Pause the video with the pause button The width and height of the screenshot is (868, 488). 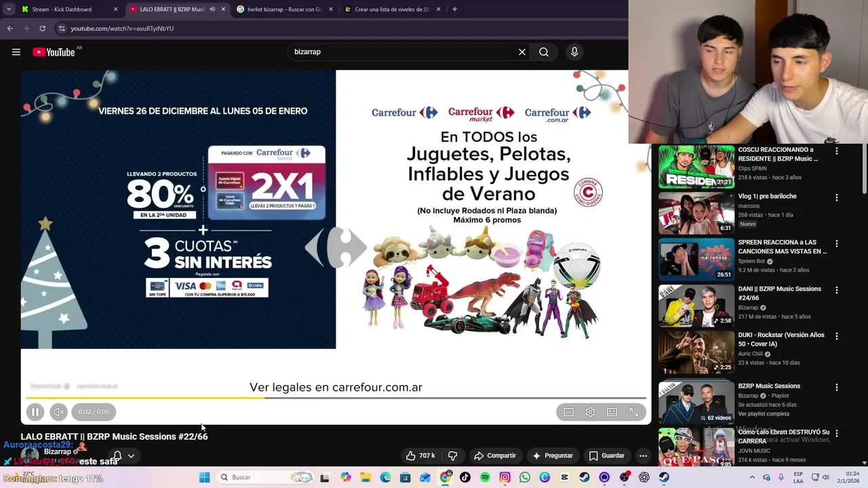coord(35,411)
